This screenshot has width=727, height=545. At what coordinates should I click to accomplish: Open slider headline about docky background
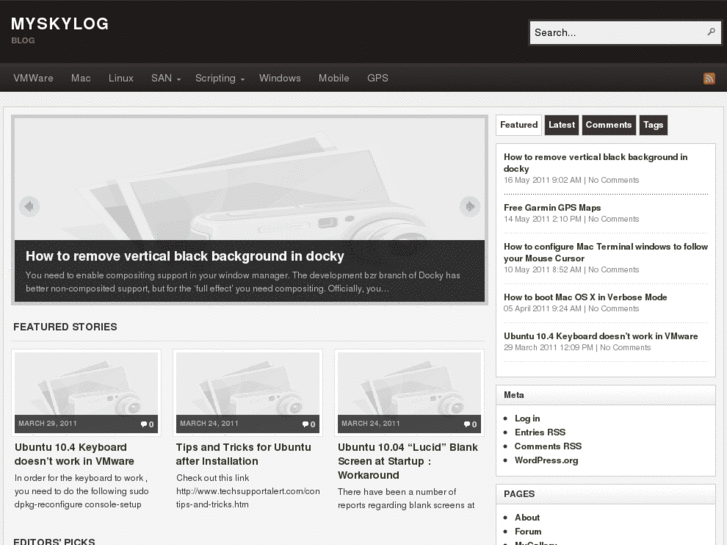tap(185, 256)
